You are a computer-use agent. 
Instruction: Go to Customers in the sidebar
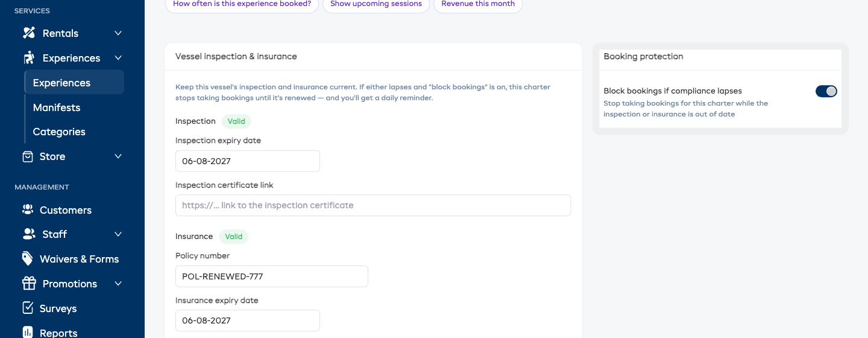66,210
